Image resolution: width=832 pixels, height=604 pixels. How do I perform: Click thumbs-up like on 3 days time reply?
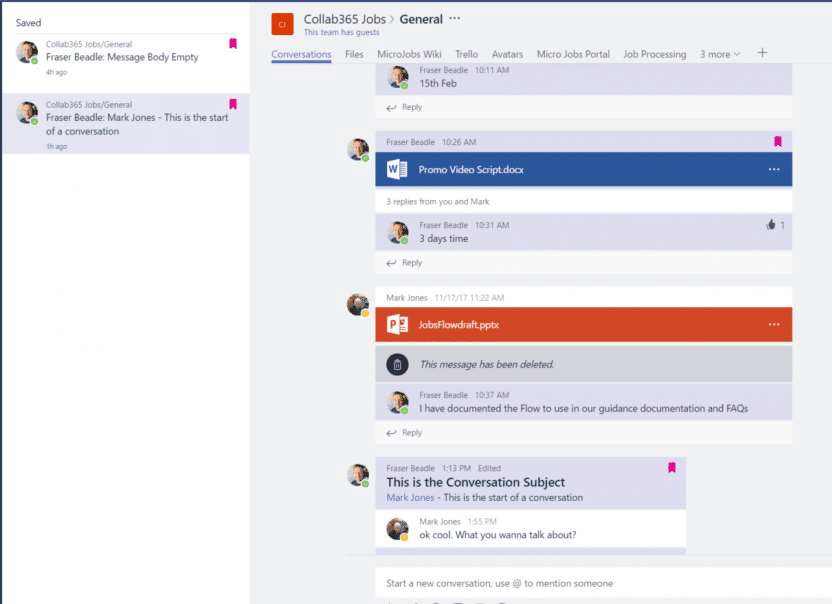tap(770, 225)
